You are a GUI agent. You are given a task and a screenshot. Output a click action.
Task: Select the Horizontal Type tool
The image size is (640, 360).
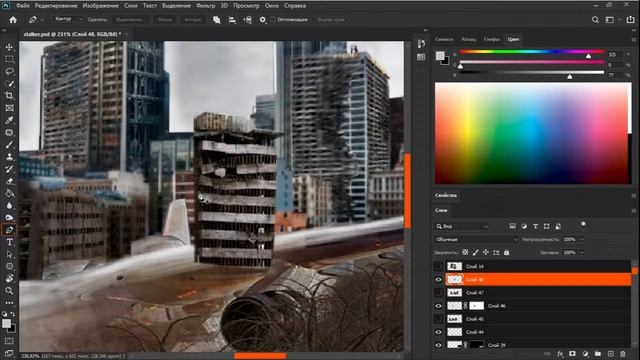(x=9, y=242)
